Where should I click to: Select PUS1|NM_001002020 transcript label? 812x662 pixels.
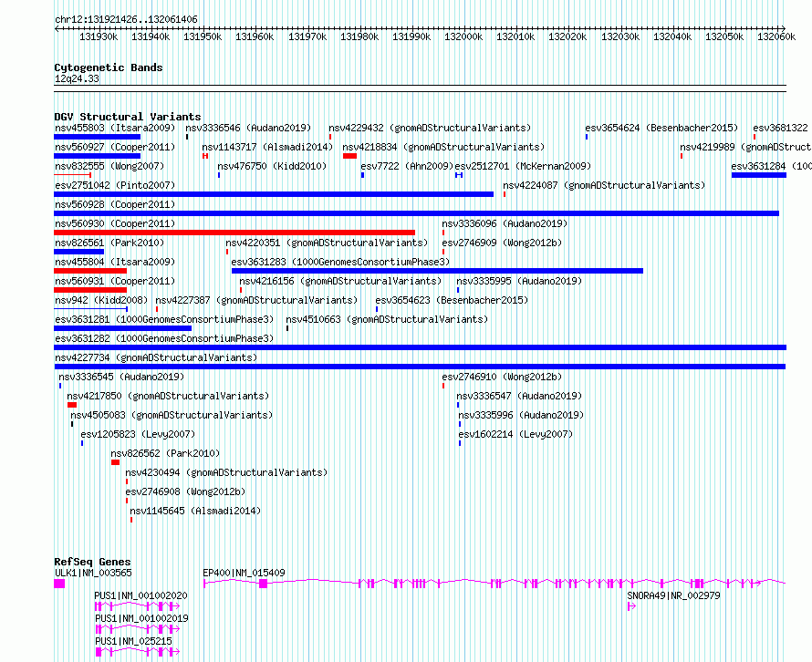coord(141,595)
